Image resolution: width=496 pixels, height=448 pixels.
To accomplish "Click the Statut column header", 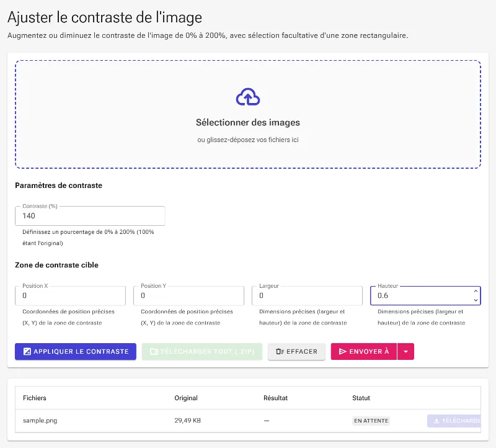I will pos(361,398).
